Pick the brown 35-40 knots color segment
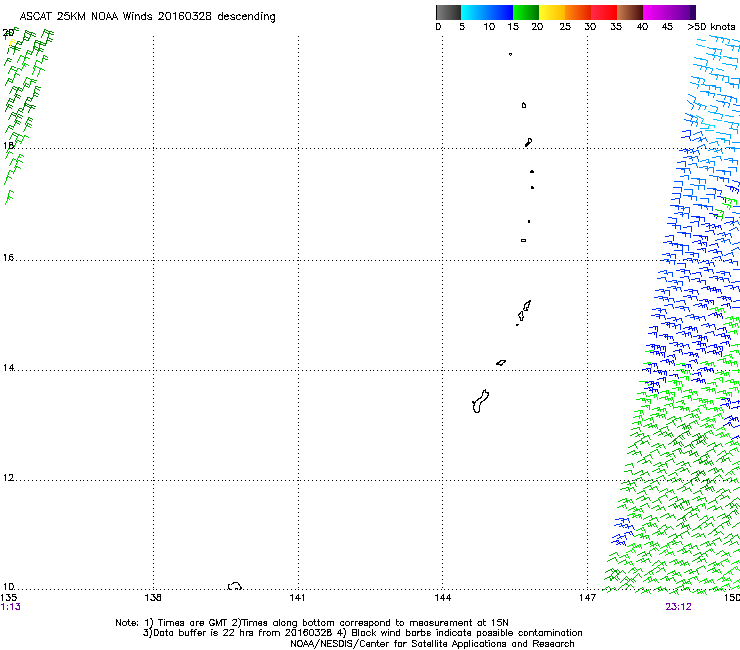The image size is (740, 650). coord(630,12)
